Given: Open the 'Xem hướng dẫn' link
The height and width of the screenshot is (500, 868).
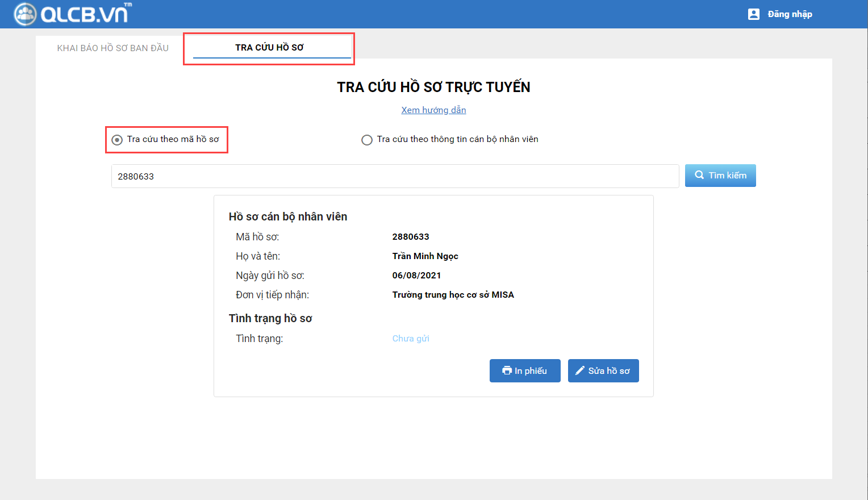Looking at the screenshot, I should [433, 110].
